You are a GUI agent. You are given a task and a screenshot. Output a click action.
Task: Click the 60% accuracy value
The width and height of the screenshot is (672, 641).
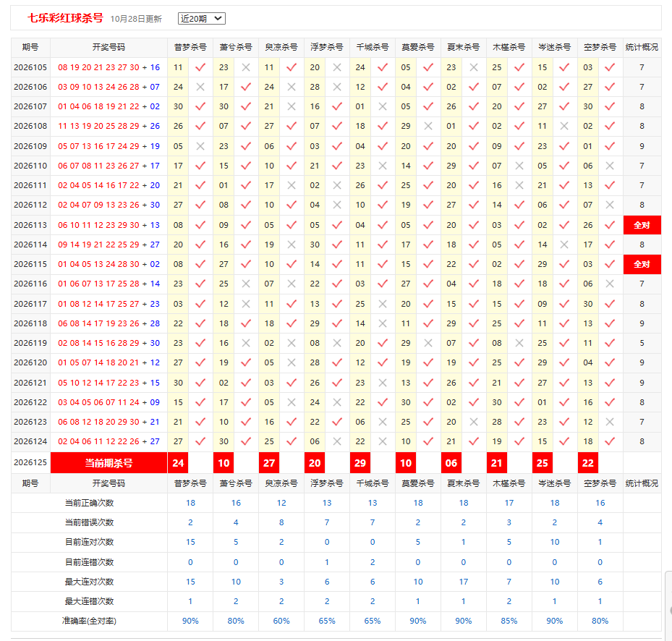pos(281,621)
